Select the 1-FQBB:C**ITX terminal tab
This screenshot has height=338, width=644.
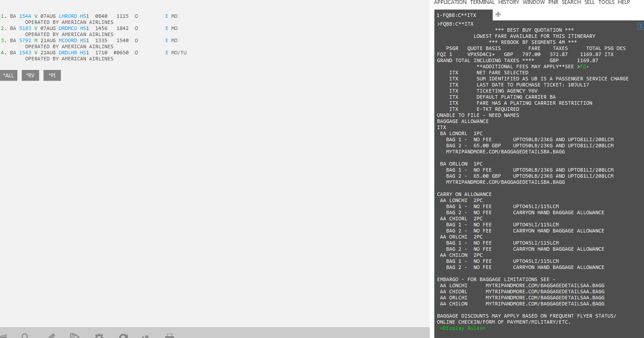click(x=464, y=15)
